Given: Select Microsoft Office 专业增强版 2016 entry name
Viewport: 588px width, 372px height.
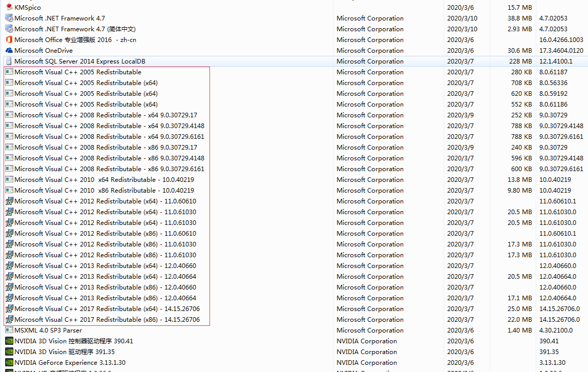Looking at the screenshot, I should coord(75,39).
